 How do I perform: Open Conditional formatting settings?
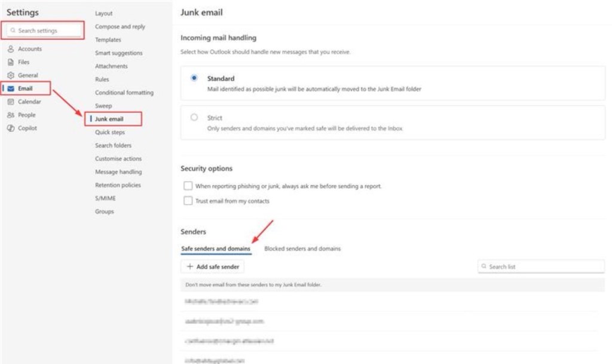click(124, 93)
